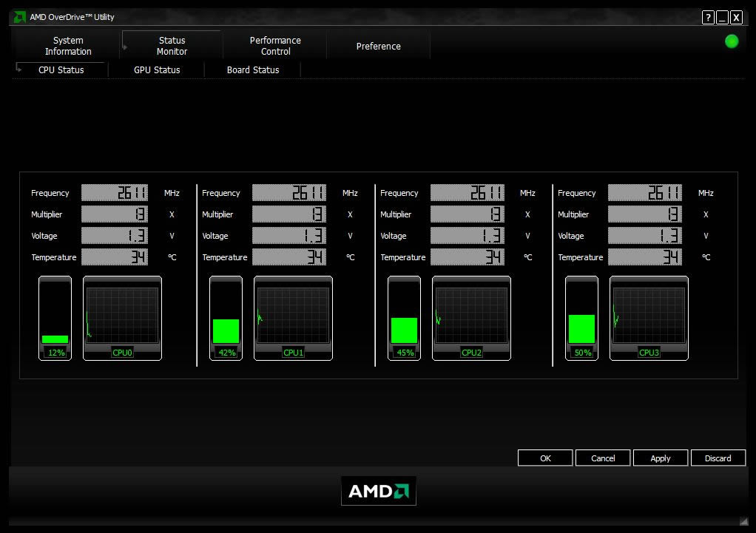Switch to the Status Monitor tab
756x533 pixels.
point(172,46)
